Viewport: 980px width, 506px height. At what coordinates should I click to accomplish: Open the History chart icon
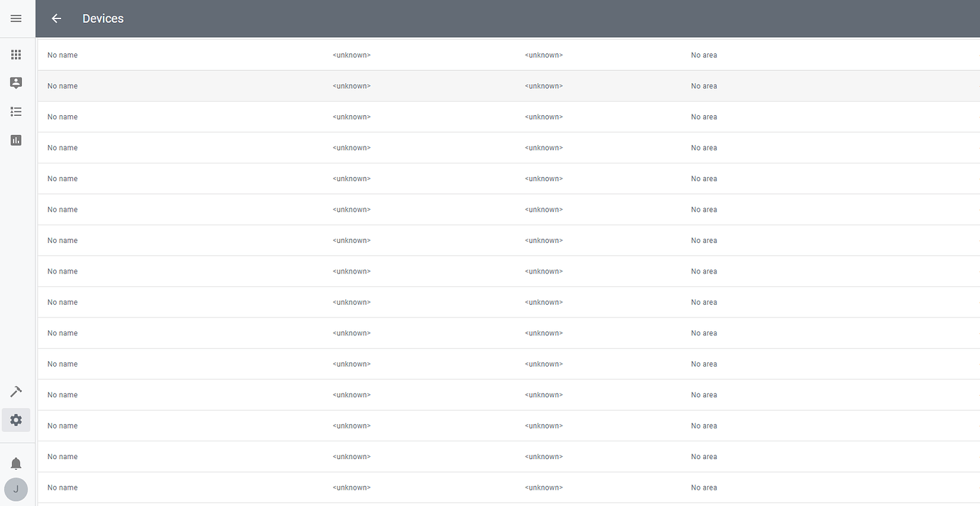tap(16, 140)
